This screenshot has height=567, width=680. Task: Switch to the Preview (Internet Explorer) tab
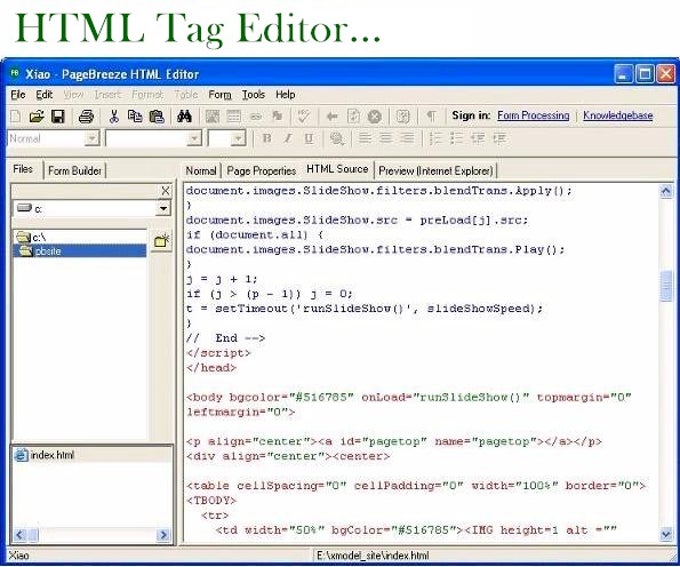pyautogui.click(x=436, y=171)
